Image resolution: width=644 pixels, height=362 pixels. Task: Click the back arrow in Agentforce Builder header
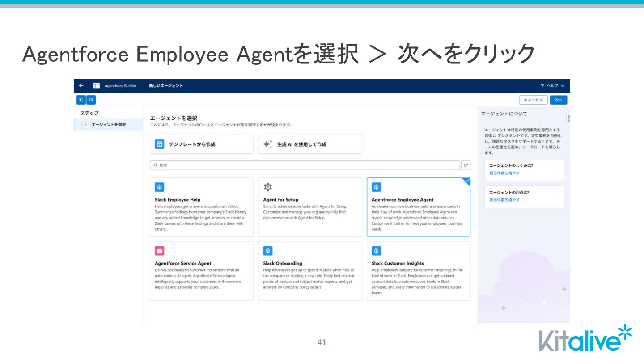(81, 86)
